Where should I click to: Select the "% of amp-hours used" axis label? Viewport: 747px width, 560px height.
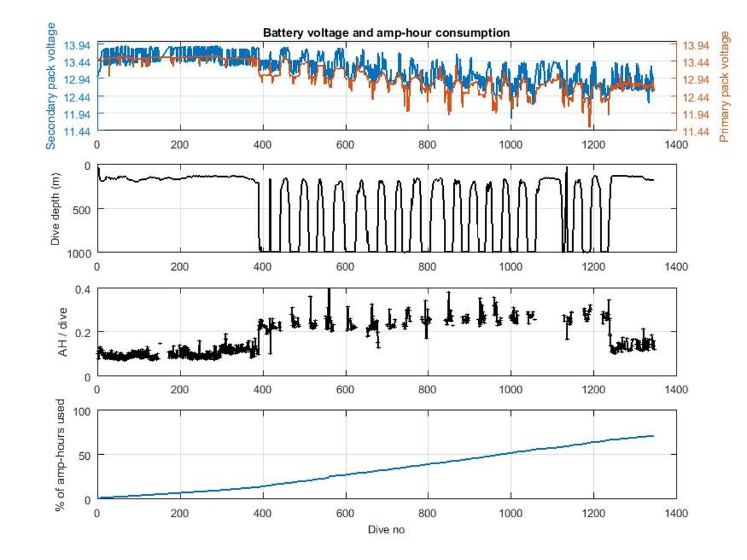coord(60,455)
